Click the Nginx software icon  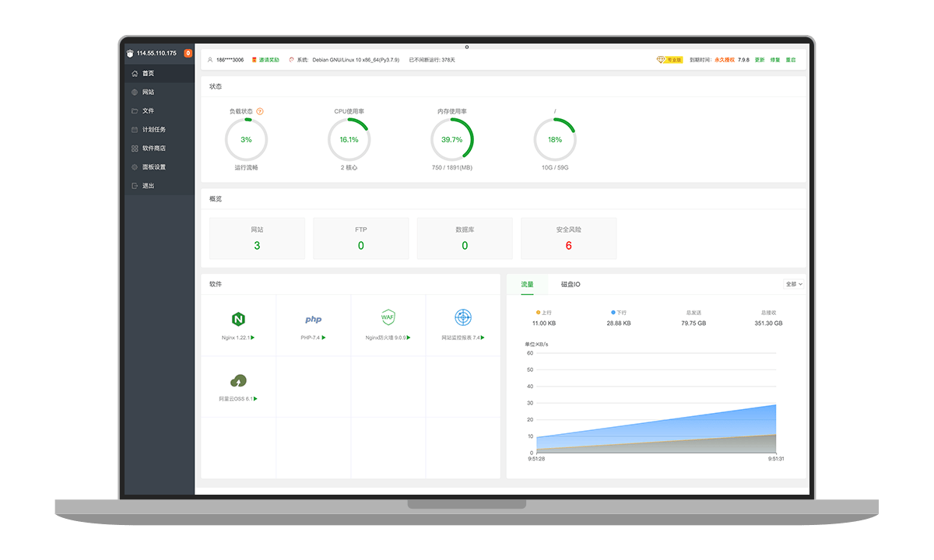tap(238, 319)
